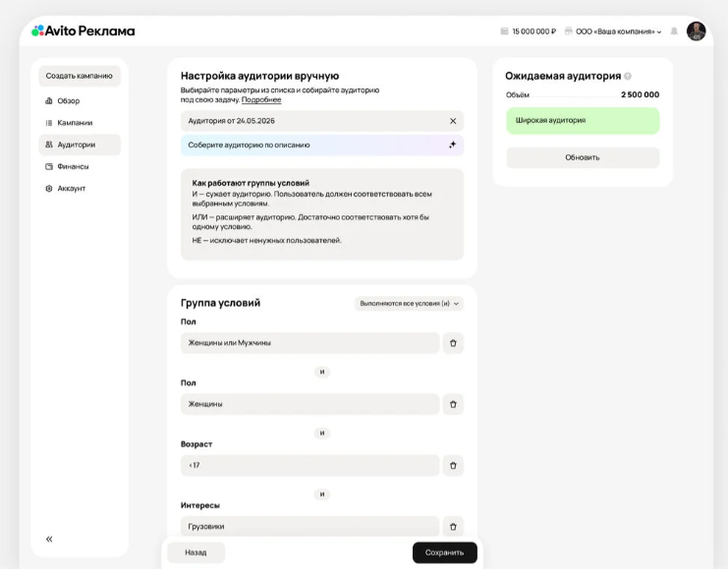Delete the 'Грузовики' interests condition via trash icon
This screenshot has height=584, width=728.
tap(453, 526)
